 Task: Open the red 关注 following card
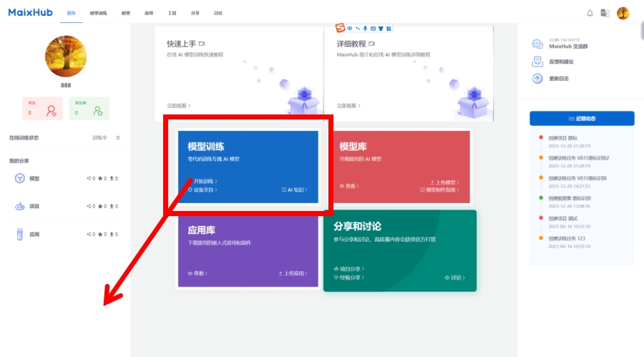pos(42,109)
